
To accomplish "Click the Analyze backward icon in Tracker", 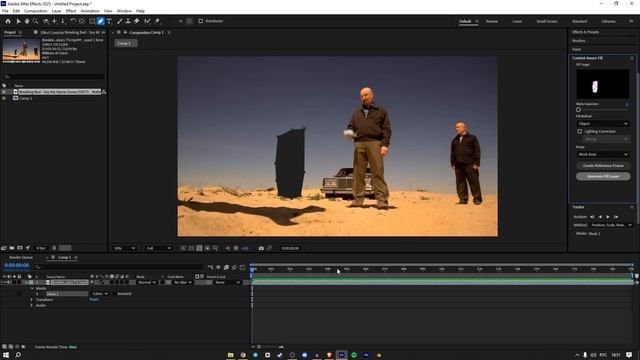I will click(600, 217).
